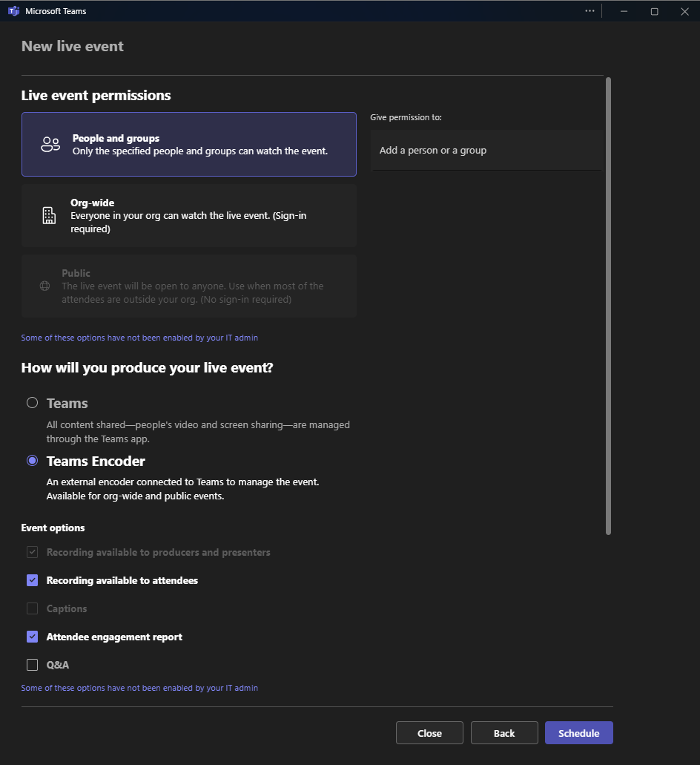Uncheck Attendee engagement report checkbox

pyautogui.click(x=32, y=637)
